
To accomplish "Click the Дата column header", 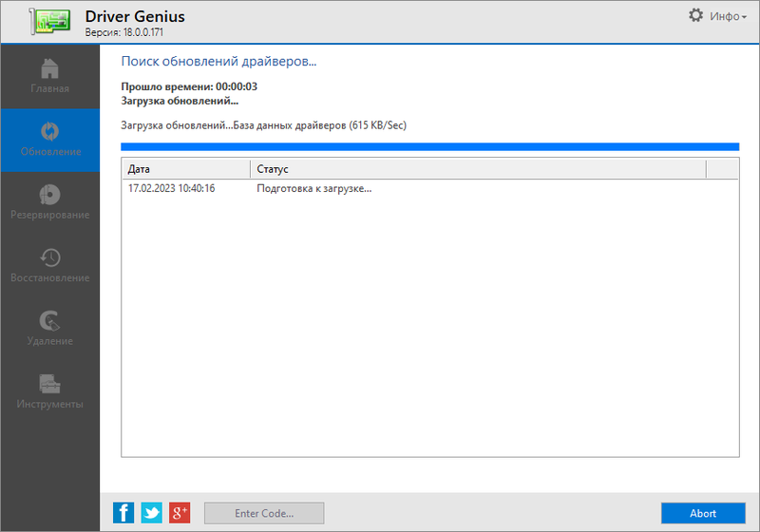I will [186, 169].
